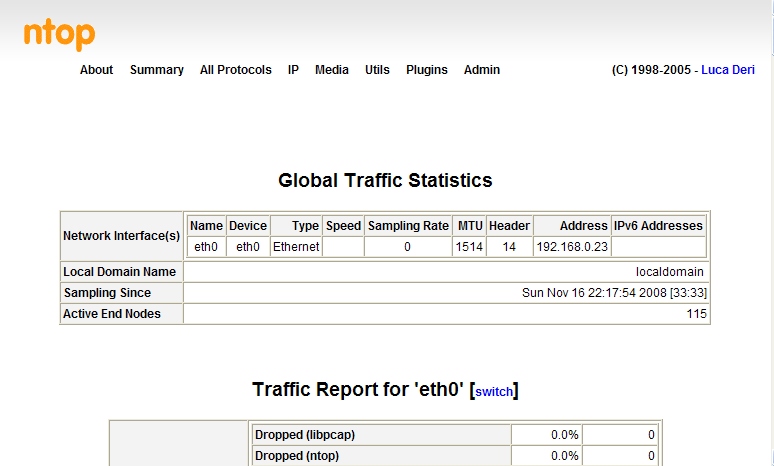Select the Ethernet type cell
The width and height of the screenshot is (774, 466).
(x=296, y=246)
